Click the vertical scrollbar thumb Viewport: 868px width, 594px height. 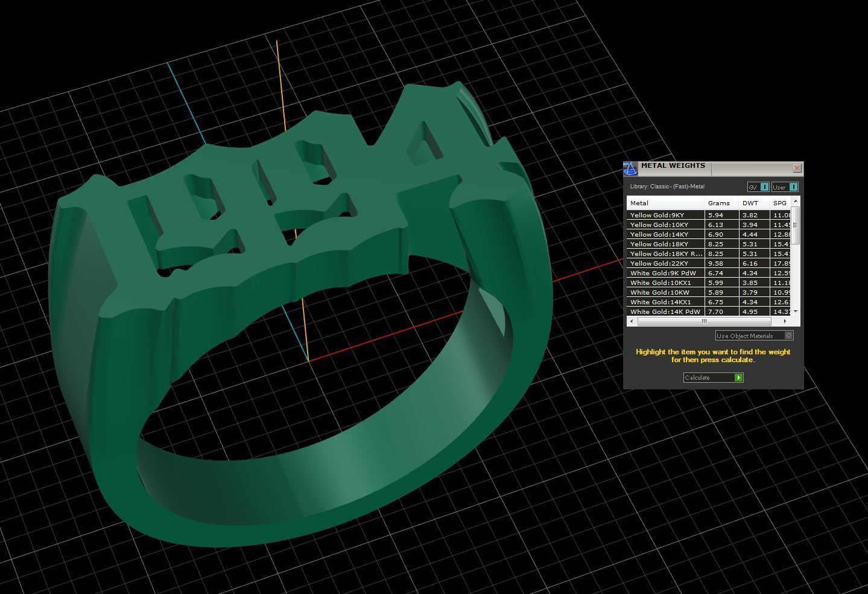(x=796, y=225)
